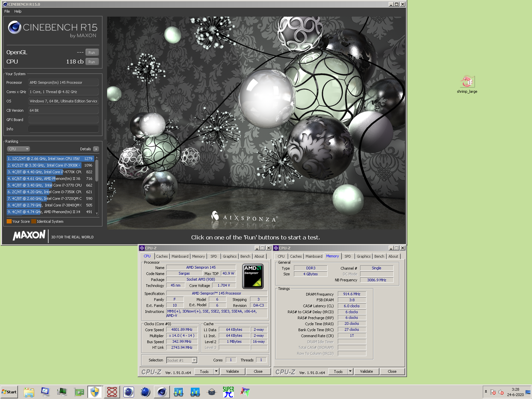Image resolution: width=532 pixels, height=399 pixels.
Task: Show hidden system tray icons
Action: [x=486, y=392]
